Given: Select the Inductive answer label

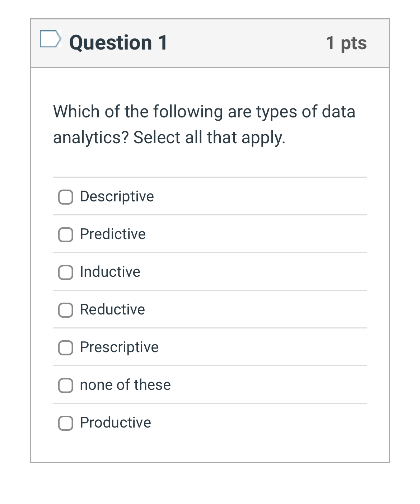Looking at the screenshot, I should pyautogui.click(x=110, y=272).
